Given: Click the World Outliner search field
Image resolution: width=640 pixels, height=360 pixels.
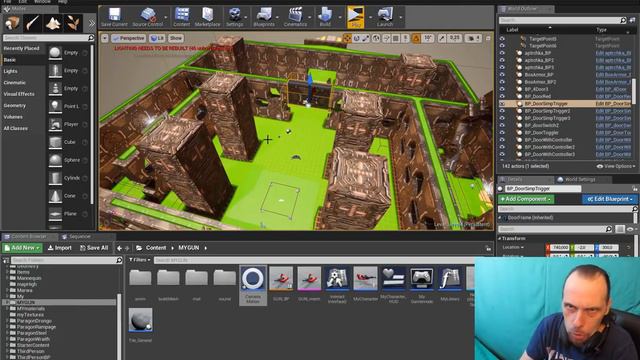Looking at the screenshot, I should [x=562, y=20].
